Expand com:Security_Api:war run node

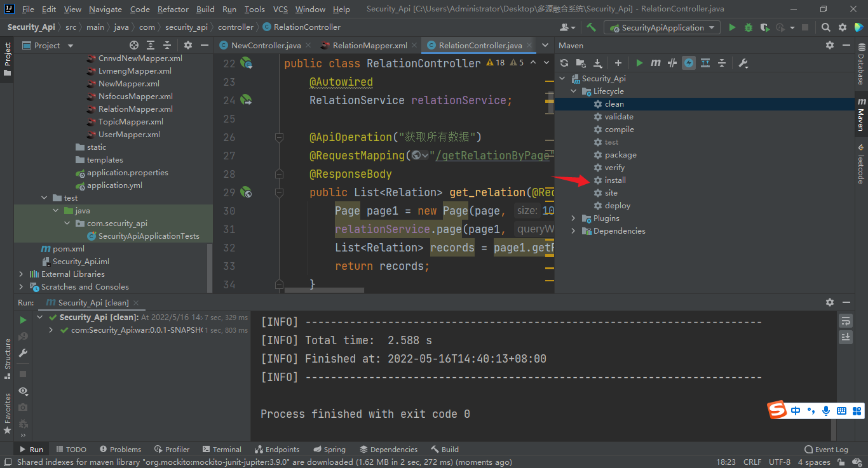[x=51, y=330]
